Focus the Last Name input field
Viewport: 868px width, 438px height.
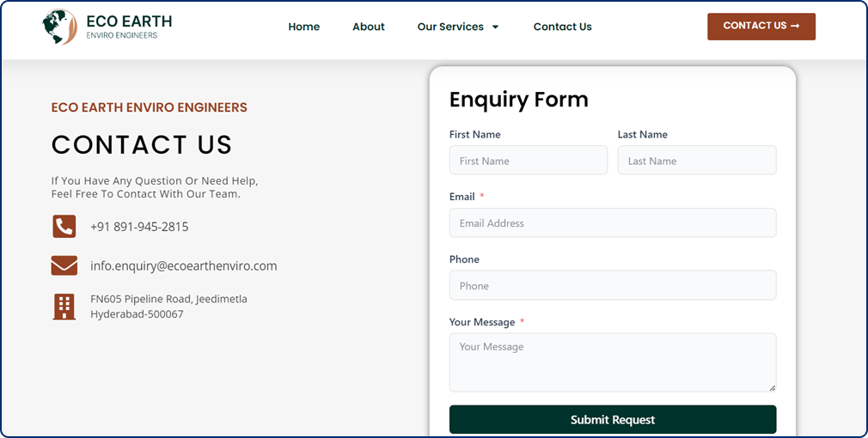pos(697,161)
